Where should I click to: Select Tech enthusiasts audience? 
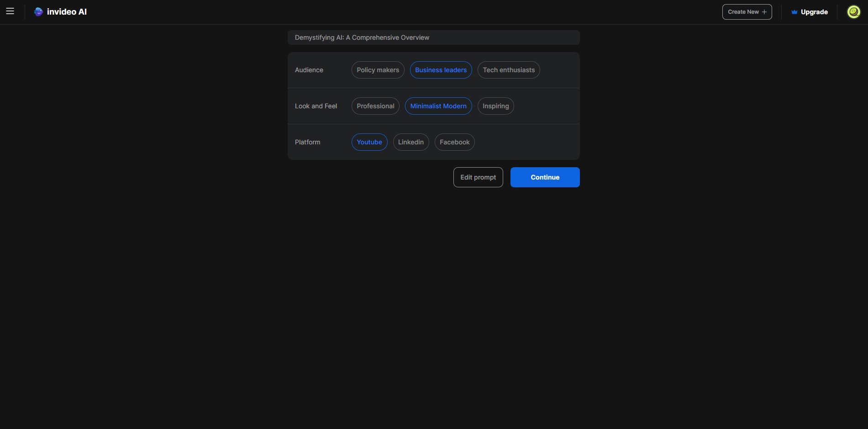click(509, 70)
